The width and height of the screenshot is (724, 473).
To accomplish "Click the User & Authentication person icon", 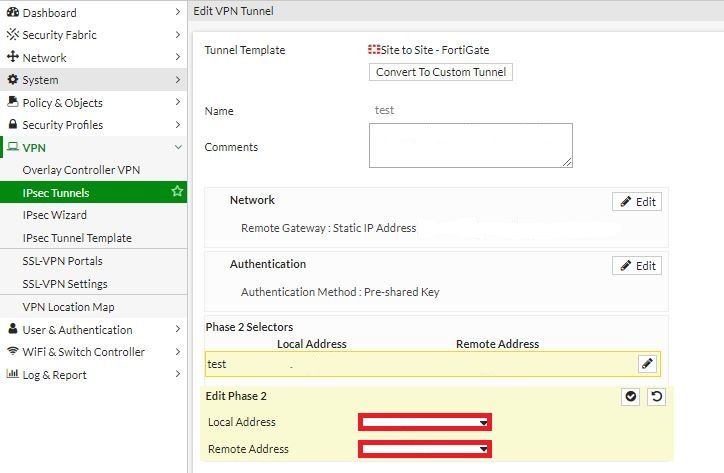I will (13, 329).
